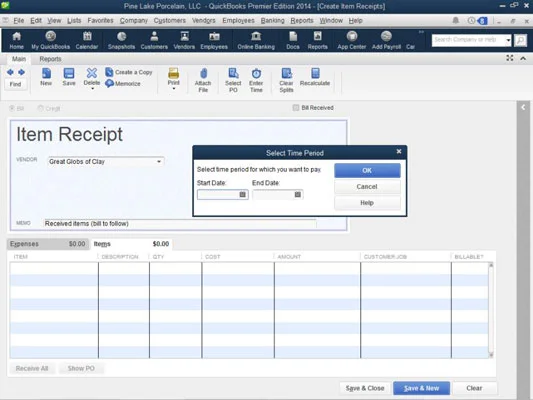Click Cancel in Select Time Period

coord(367,187)
